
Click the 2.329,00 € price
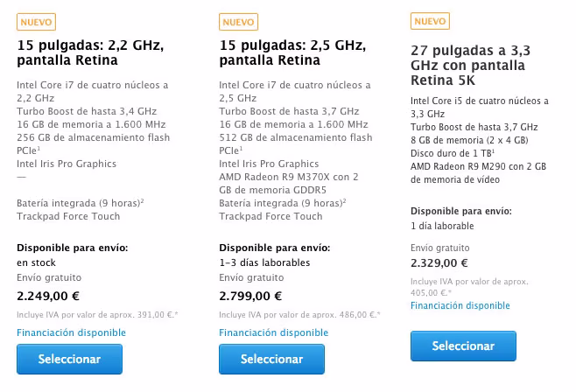(x=439, y=262)
